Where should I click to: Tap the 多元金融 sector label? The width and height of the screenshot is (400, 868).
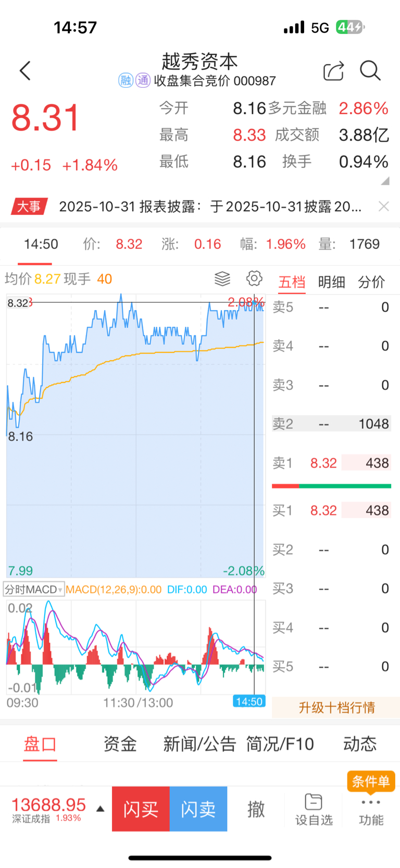coord(297,108)
